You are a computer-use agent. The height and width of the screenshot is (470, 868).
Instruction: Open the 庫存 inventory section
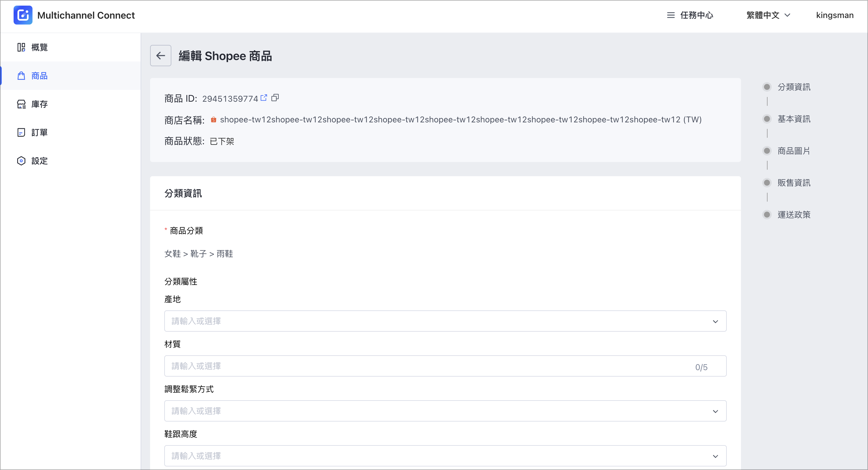coord(70,104)
